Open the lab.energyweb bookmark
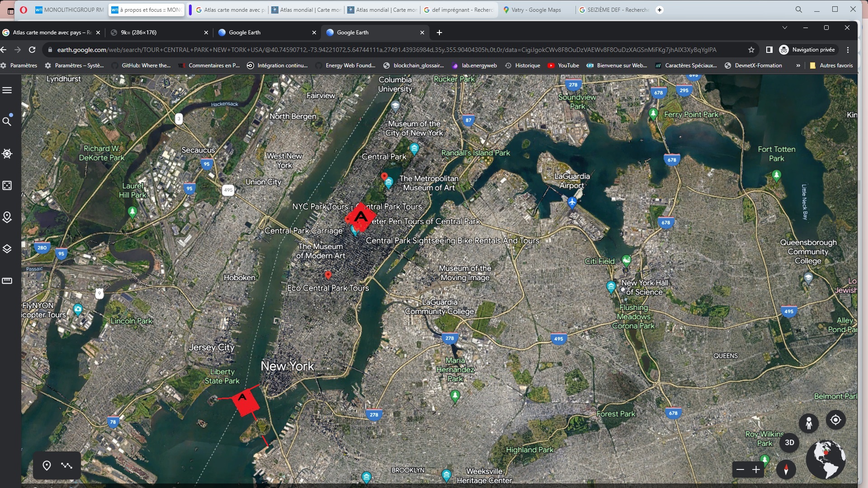 [474, 66]
